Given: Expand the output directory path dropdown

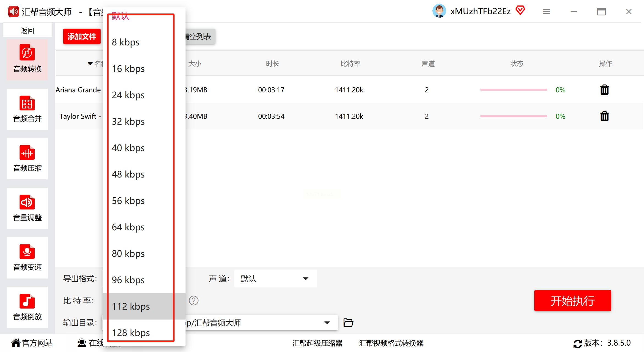Looking at the screenshot, I should [x=327, y=323].
